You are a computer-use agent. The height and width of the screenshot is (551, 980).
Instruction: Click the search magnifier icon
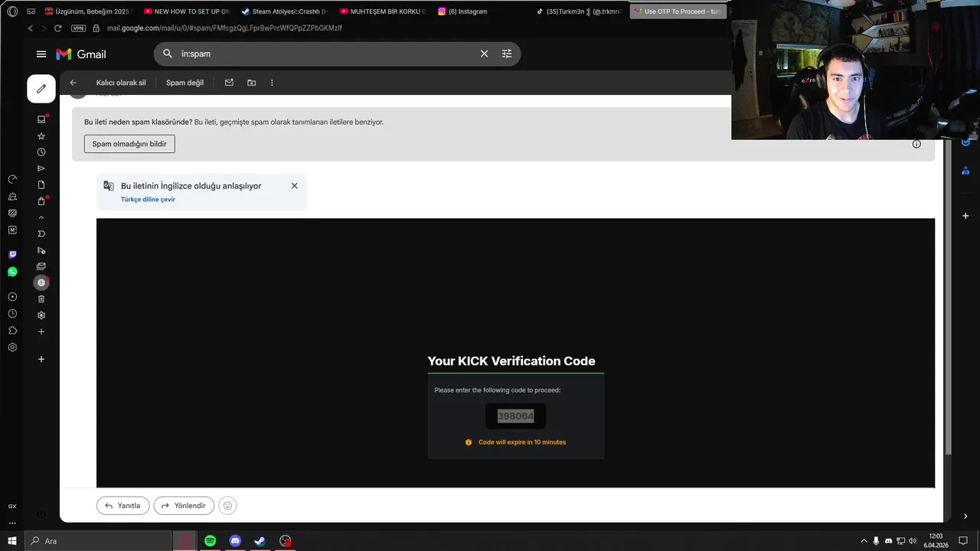click(x=168, y=54)
